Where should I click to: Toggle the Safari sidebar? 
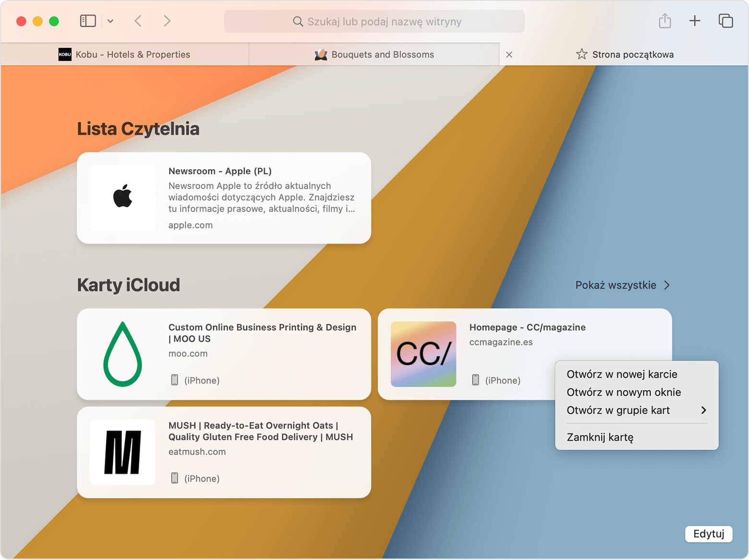[x=88, y=21]
